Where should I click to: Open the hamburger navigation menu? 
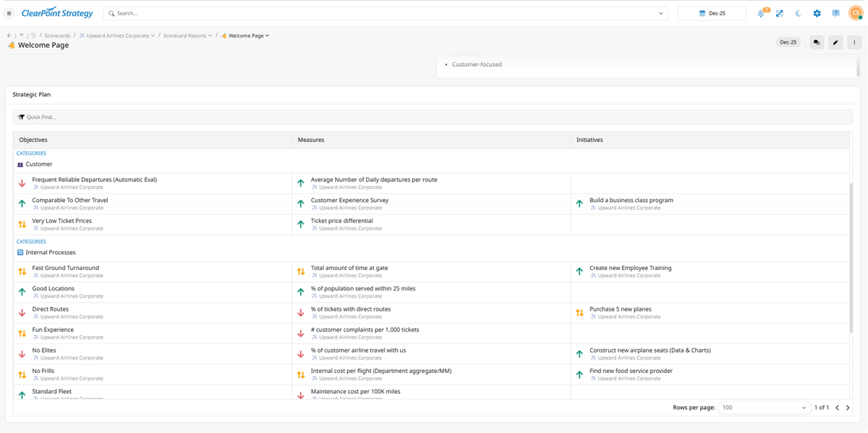point(9,13)
